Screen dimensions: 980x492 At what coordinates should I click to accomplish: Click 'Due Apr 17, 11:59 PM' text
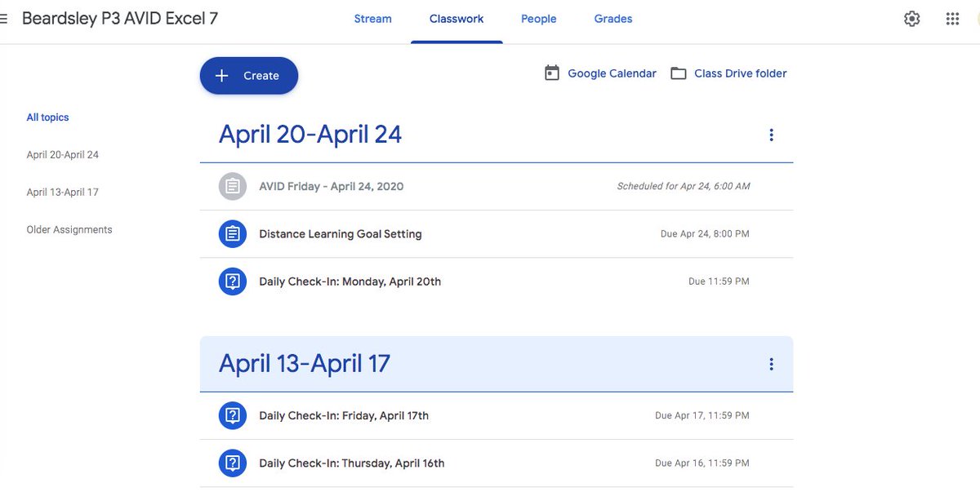tap(702, 415)
